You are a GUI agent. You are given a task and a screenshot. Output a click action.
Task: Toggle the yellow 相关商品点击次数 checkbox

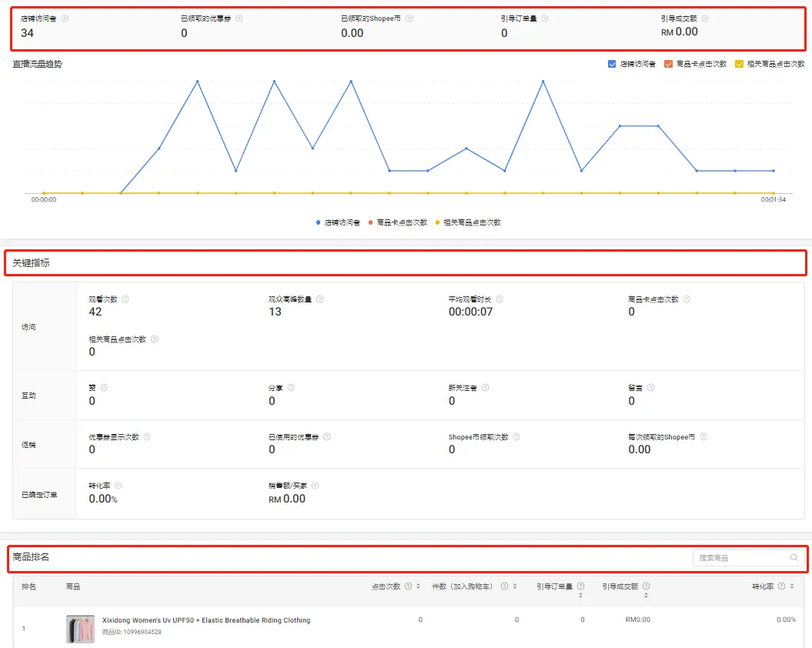point(739,64)
